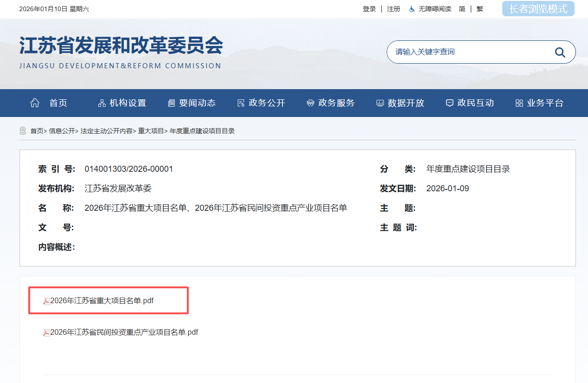This screenshot has width=588, height=383.
Task: Click the location pin breadcrumb icon
Action: point(23,131)
